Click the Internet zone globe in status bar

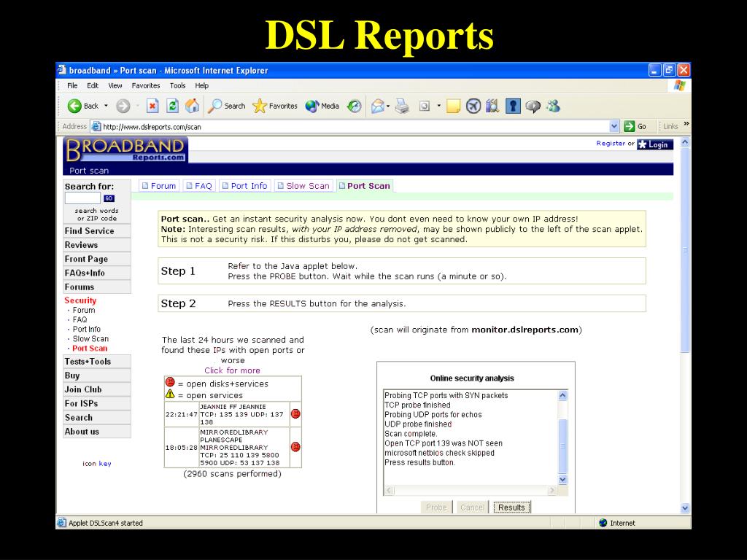point(603,523)
